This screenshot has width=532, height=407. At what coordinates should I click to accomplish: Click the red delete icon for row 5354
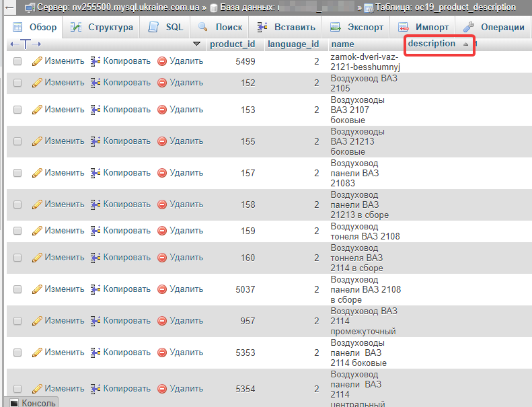point(162,389)
